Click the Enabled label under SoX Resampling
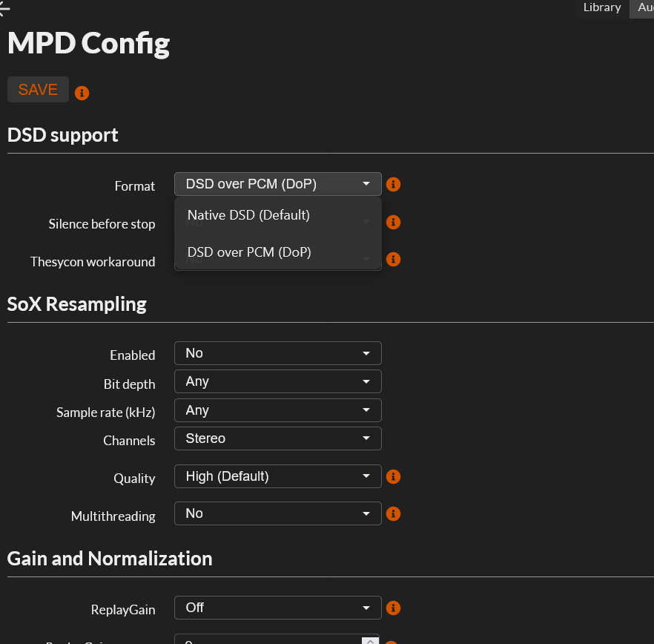The image size is (654, 644). [x=133, y=355]
